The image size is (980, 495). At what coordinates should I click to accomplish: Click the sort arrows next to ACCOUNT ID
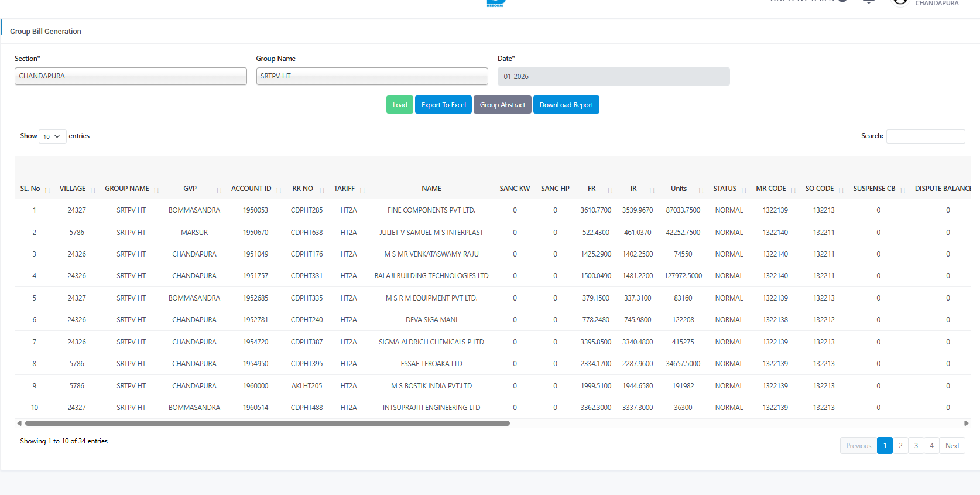tap(279, 190)
